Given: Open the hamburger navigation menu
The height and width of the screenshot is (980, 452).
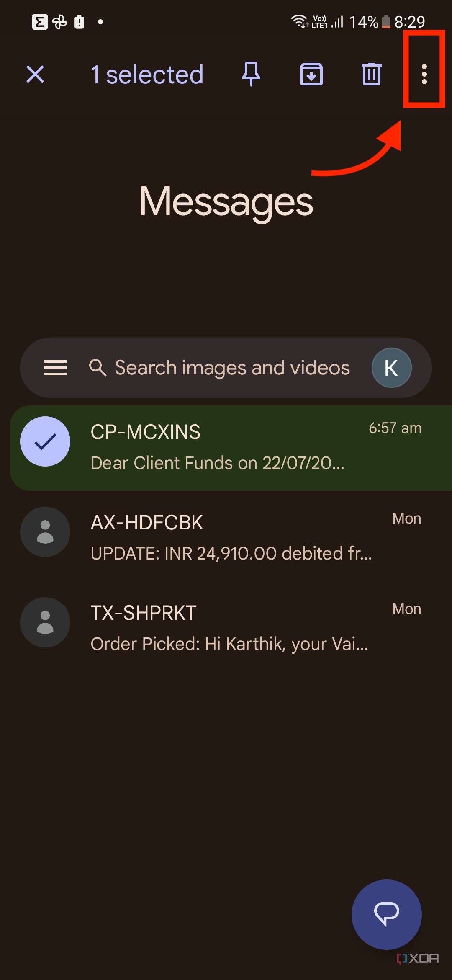Looking at the screenshot, I should pyautogui.click(x=55, y=368).
